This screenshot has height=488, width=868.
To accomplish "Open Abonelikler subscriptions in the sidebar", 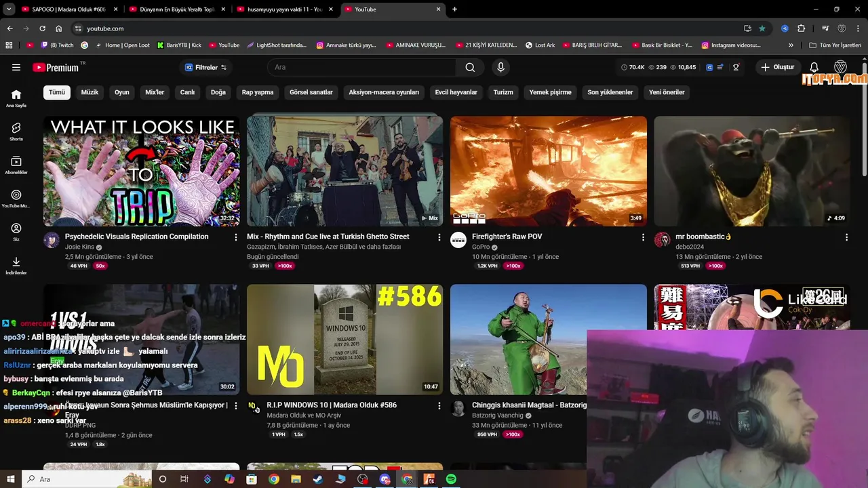I will tap(16, 165).
